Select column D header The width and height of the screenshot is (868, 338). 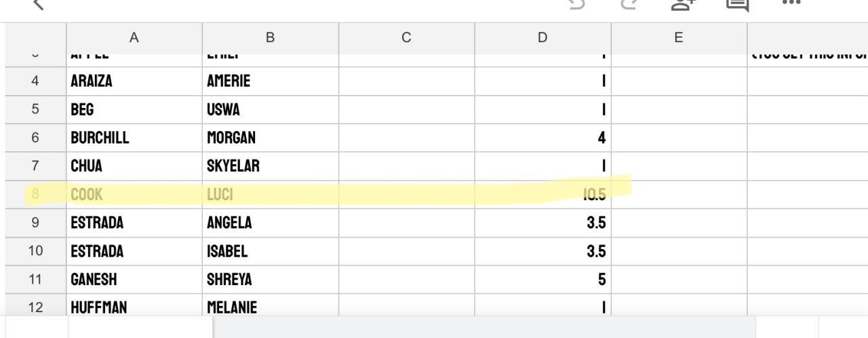coord(542,38)
